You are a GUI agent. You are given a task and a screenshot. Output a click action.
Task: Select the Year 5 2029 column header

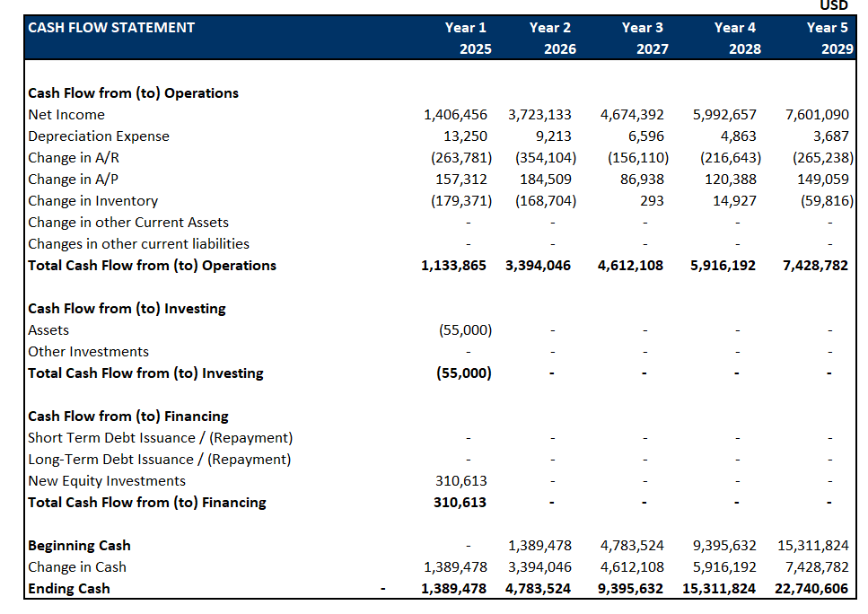828,38
